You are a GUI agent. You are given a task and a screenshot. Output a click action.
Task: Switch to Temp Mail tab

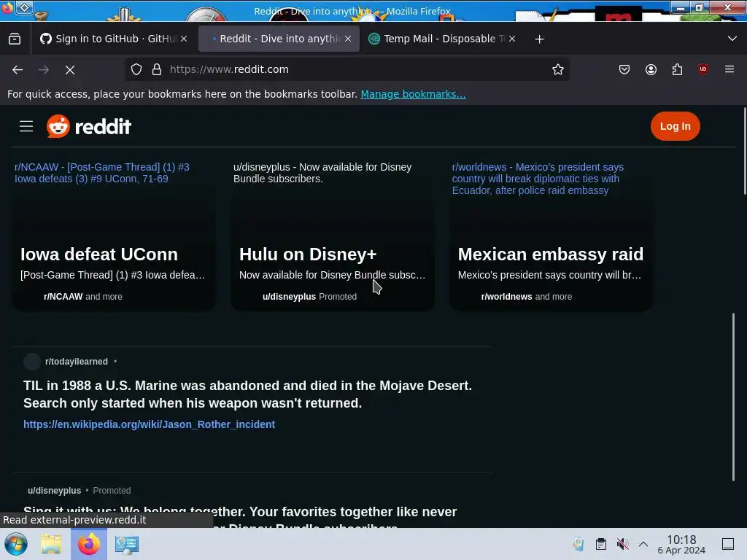(x=442, y=39)
